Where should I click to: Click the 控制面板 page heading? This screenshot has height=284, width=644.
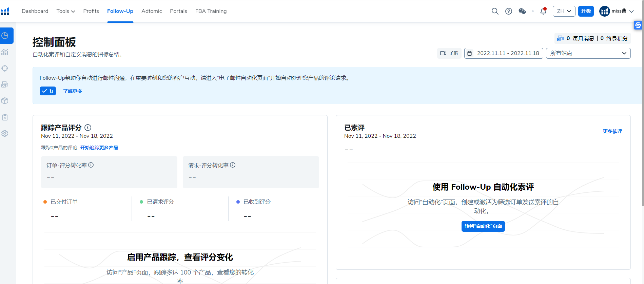pyautogui.click(x=54, y=42)
